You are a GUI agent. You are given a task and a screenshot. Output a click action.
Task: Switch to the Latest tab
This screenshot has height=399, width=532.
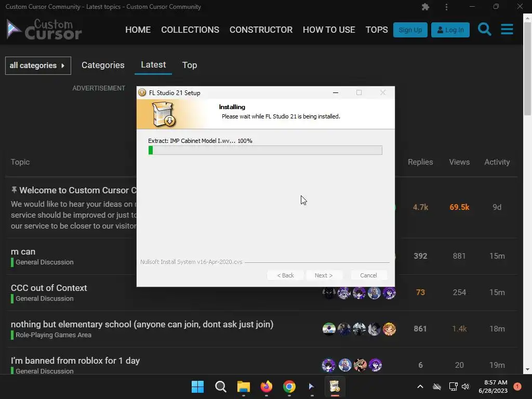click(x=153, y=65)
